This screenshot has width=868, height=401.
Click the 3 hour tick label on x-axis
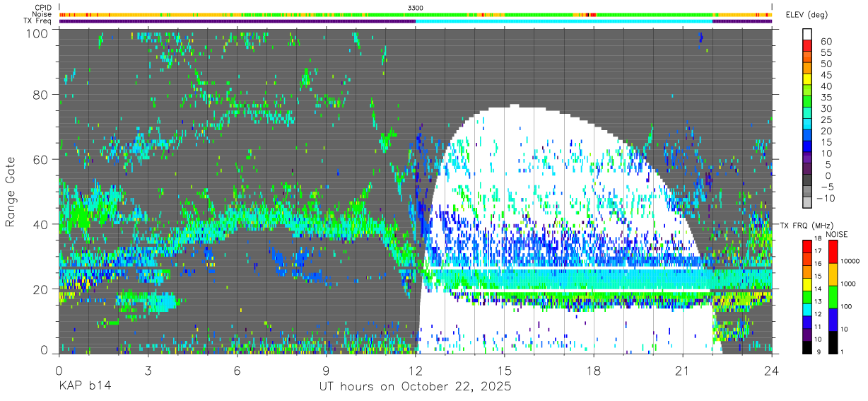point(148,370)
